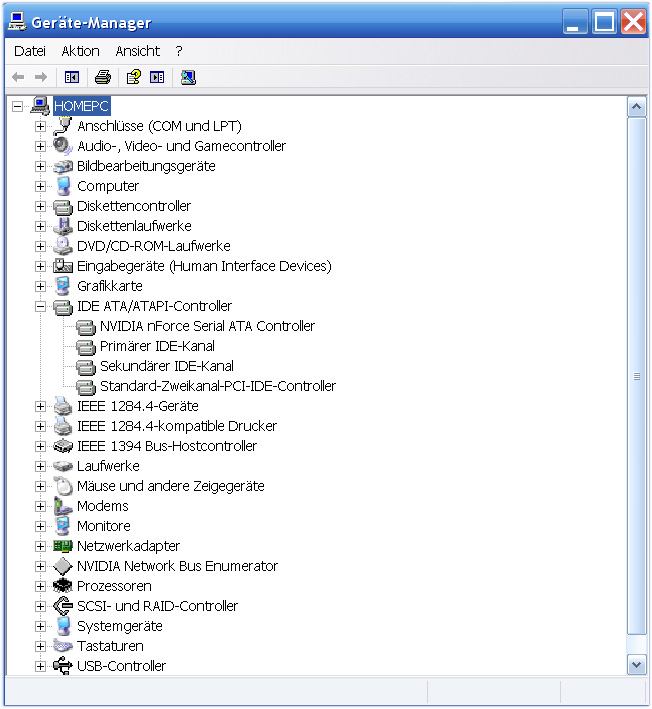Click the scrollbar down arrow

[637, 665]
